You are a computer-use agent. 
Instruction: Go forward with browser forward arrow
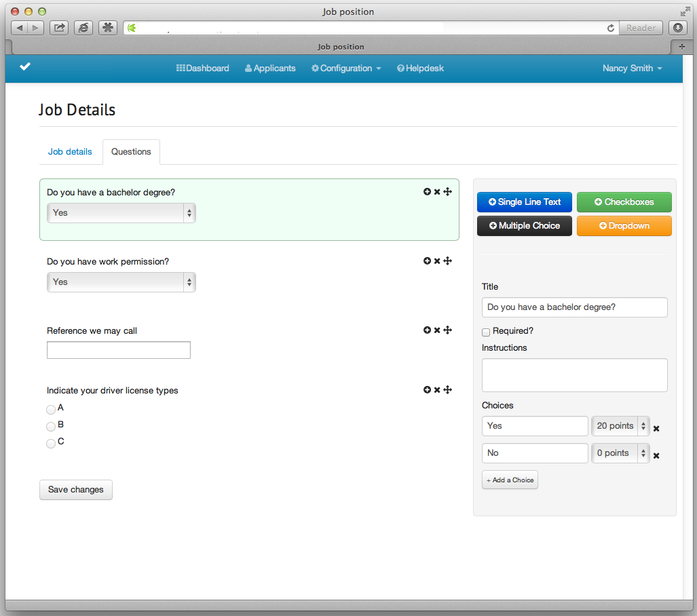[35, 28]
